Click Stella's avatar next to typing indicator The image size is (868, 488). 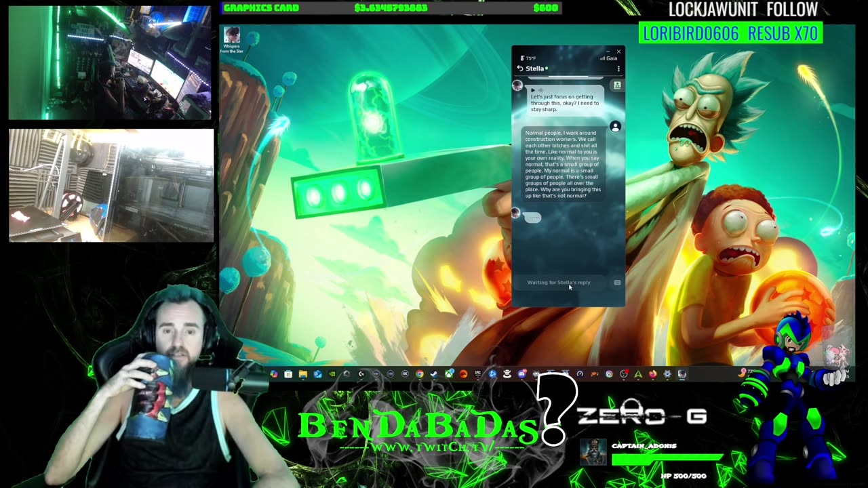516,214
